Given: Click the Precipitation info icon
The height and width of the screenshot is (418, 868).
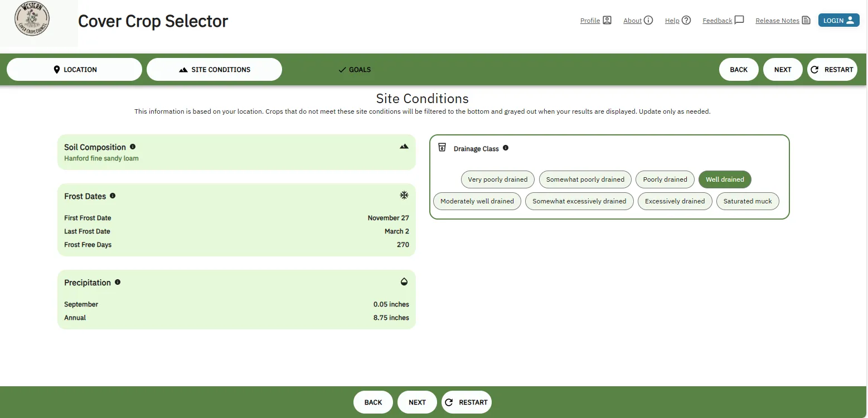Looking at the screenshot, I should (x=118, y=282).
